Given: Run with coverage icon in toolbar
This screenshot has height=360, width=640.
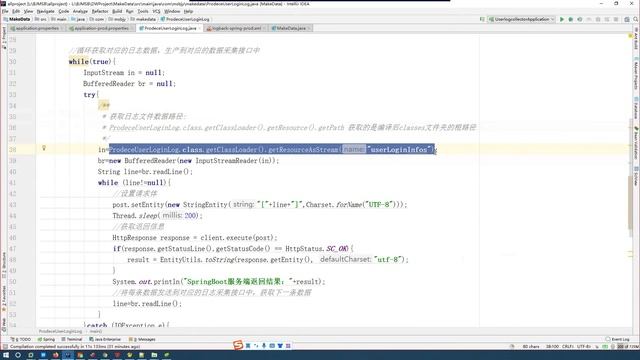Looking at the screenshot, I should [x=580, y=19].
